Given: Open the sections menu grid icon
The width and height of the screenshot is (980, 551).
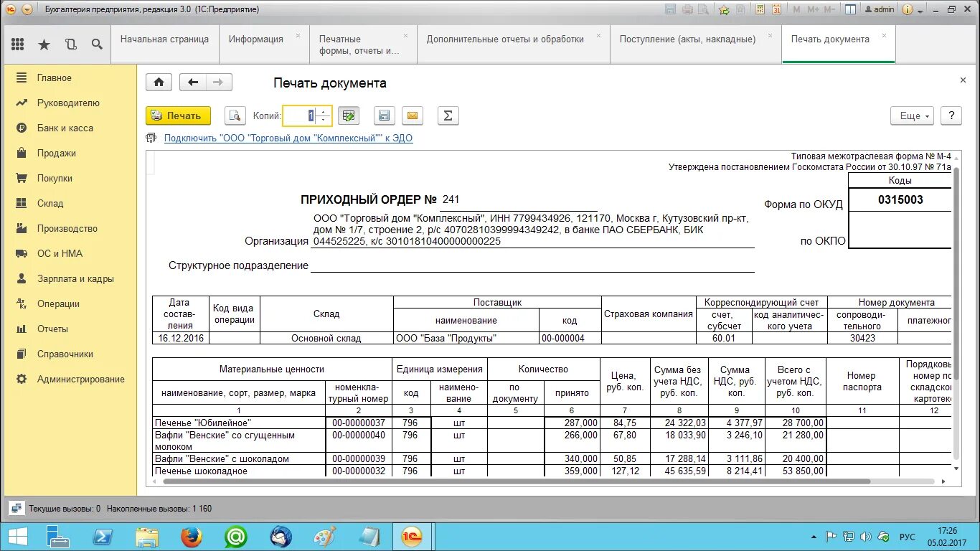Looking at the screenshot, I should point(18,44).
